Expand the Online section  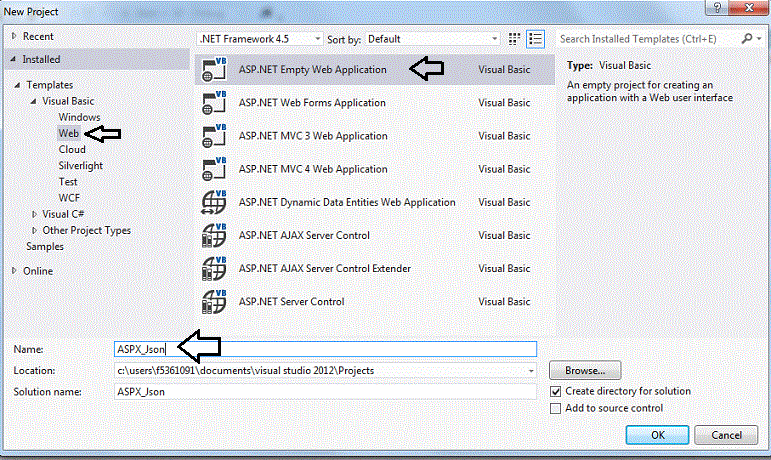(x=14, y=270)
